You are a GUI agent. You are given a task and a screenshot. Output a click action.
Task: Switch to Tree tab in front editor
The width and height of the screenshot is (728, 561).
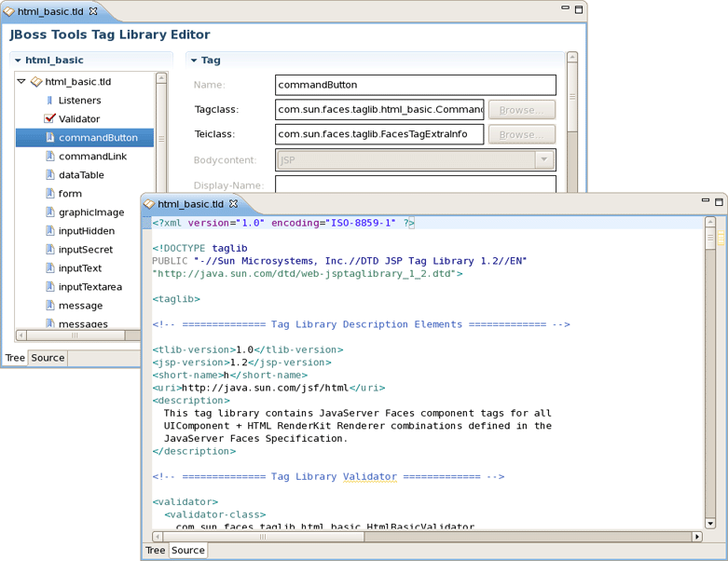(156, 551)
